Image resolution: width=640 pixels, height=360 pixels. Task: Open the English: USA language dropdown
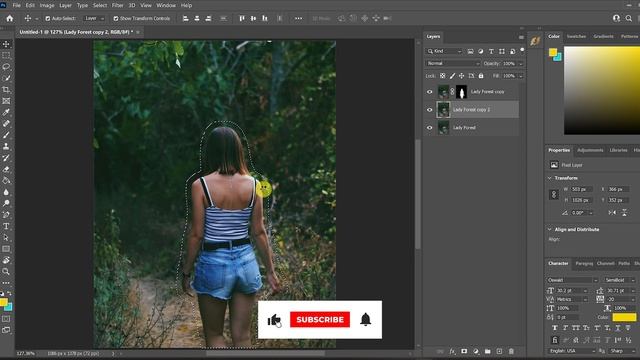(x=572, y=351)
